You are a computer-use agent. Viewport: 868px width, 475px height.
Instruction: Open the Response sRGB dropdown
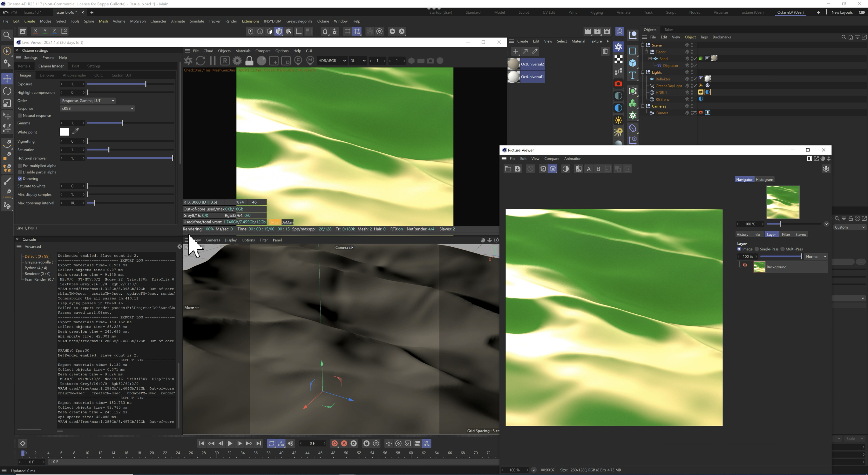[98, 108]
